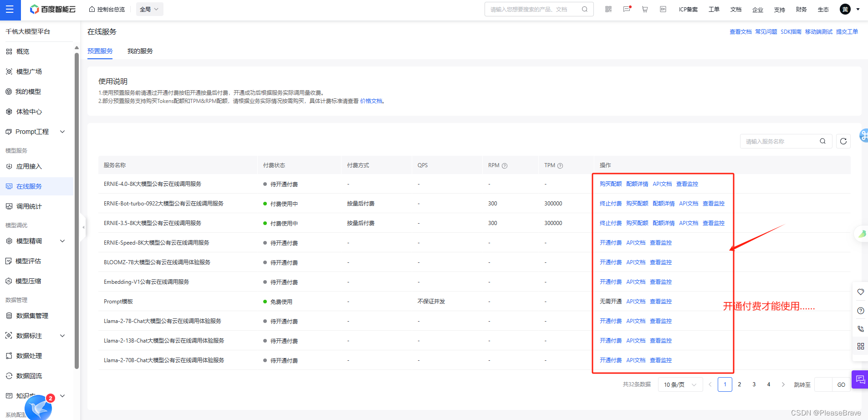
Task: Switch to 我的服务 tab
Action: pyautogui.click(x=140, y=51)
